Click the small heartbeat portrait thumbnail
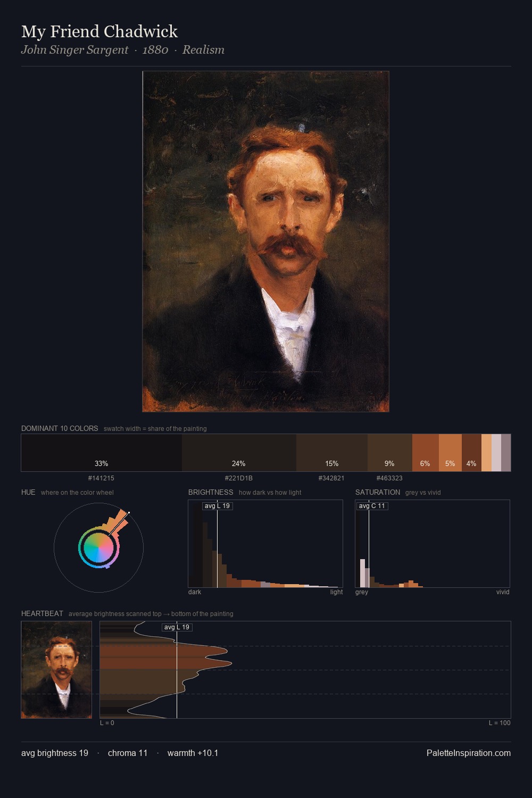Viewport: 532px width, 798px height. [x=56, y=670]
